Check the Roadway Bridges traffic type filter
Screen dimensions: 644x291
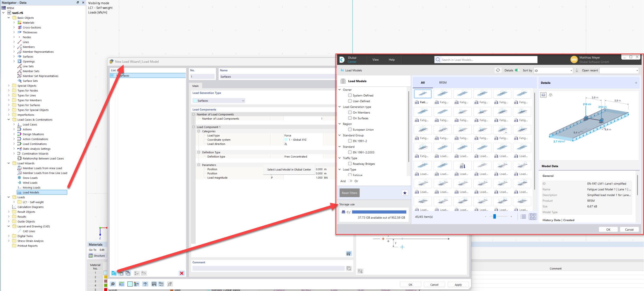[x=350, y=164]
